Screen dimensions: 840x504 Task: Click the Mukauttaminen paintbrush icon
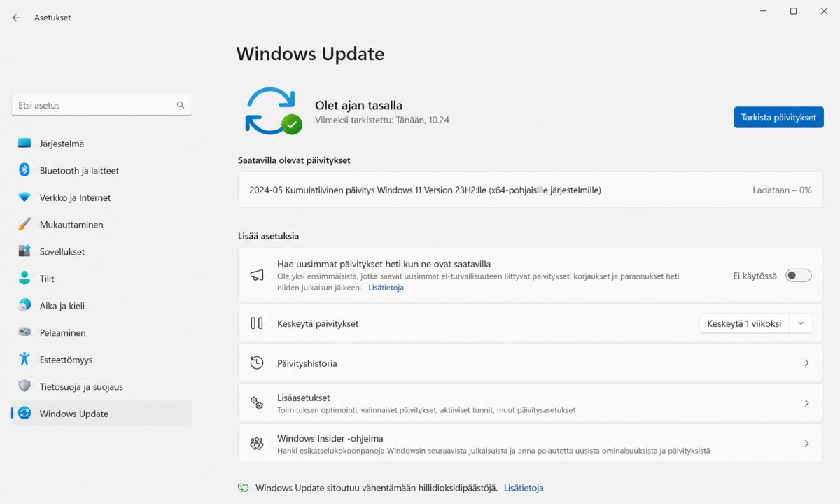(x=24, y=224)
